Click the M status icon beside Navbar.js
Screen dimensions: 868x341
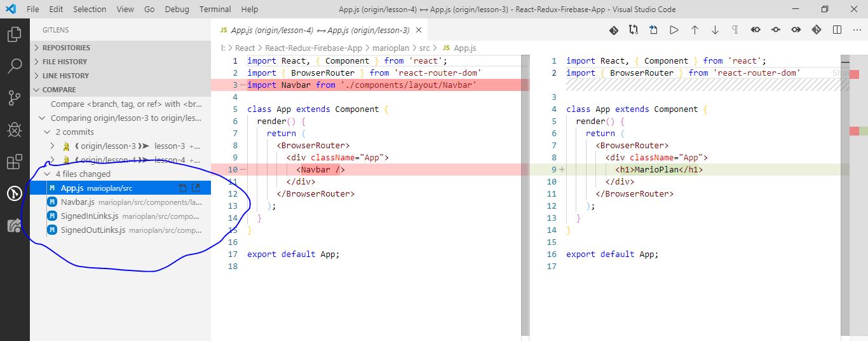[x=52, y=202]
